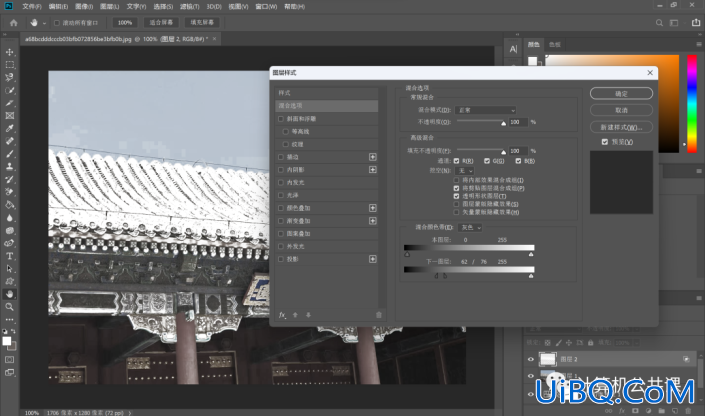Select the Hand tool in the toolbox
The width and height of the screenshot is (705, 416).
(x=9, y=294)
